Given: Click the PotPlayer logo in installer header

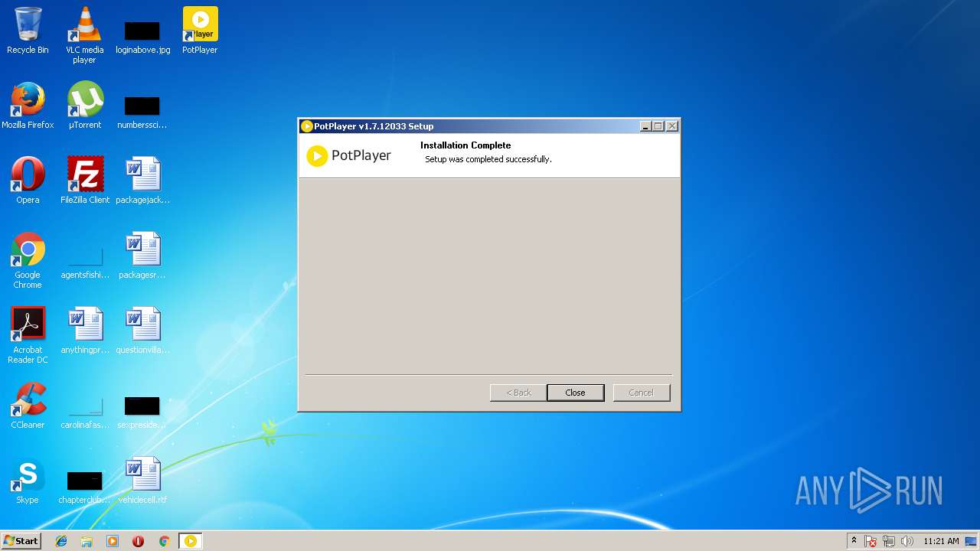Looking at the screenshot, I should coord(349,155).
